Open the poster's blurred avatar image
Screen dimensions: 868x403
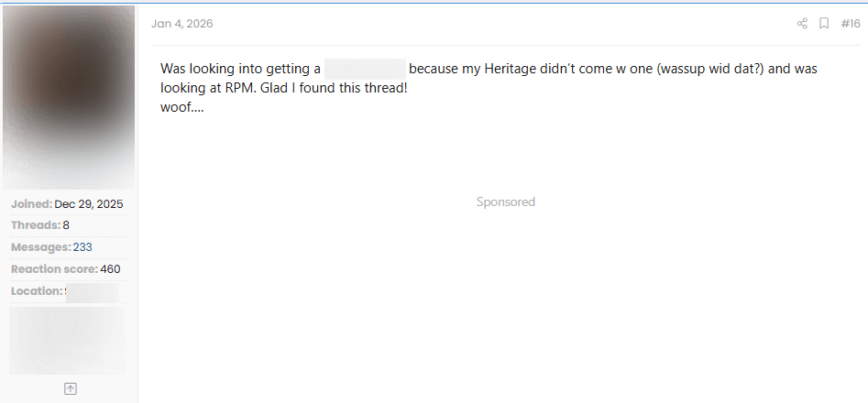point(69,96)
